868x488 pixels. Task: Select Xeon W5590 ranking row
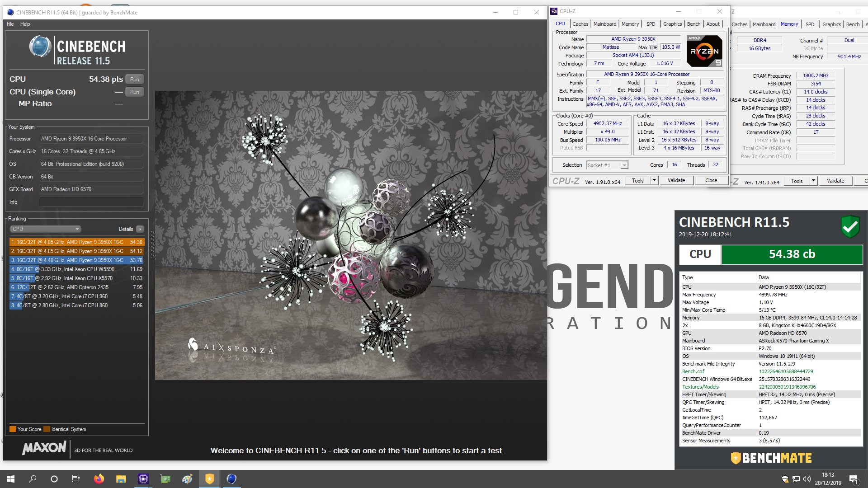coord(76,269)
